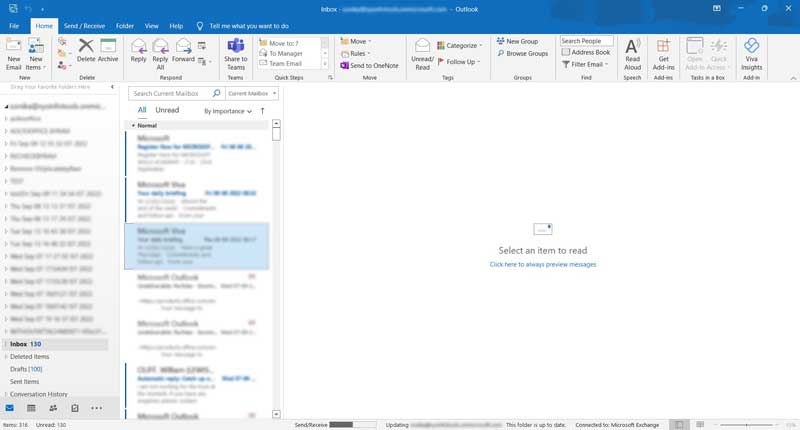
Task: Click the Search People field
Action: (x=586, y=41)
